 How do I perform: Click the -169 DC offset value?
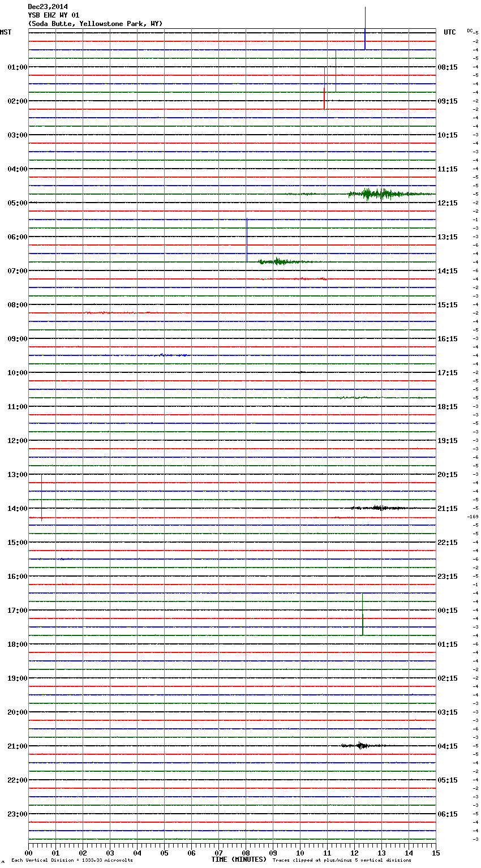(473, 517)
